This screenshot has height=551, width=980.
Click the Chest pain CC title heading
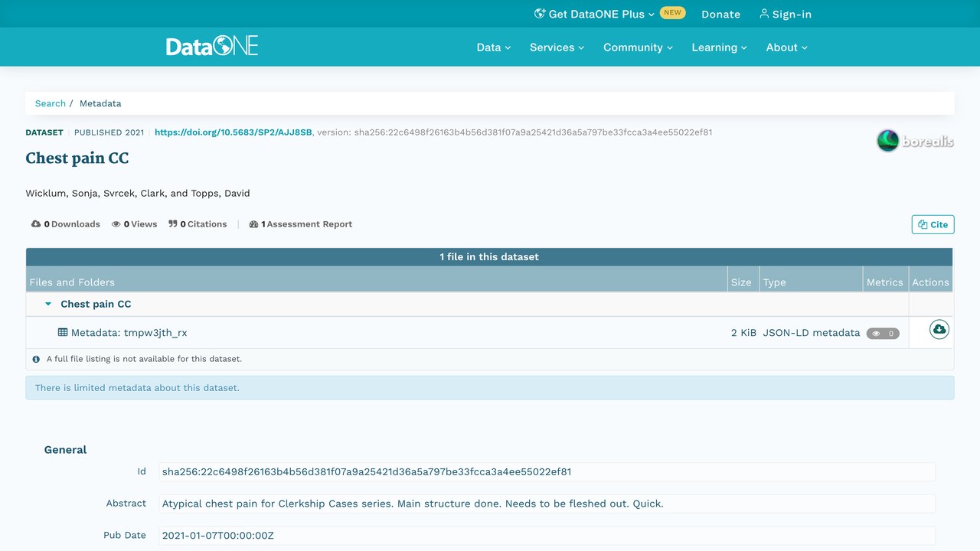click(x=77, y=158)
